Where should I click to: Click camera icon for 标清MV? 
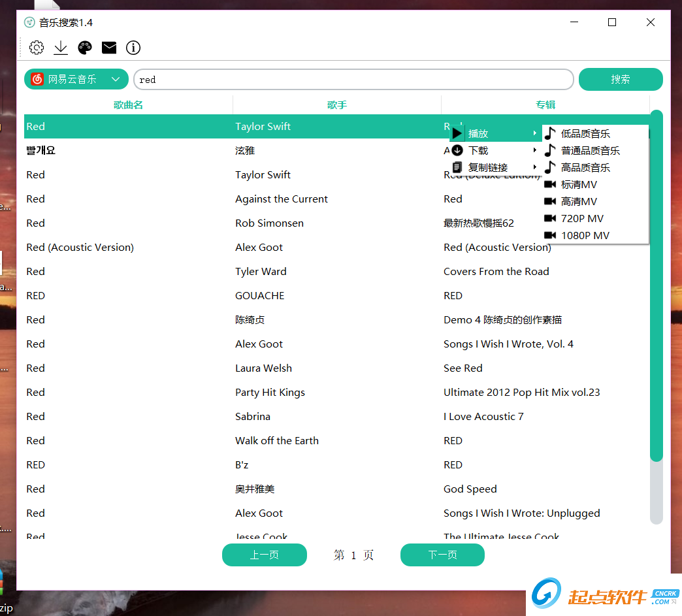tap(550, 184)
